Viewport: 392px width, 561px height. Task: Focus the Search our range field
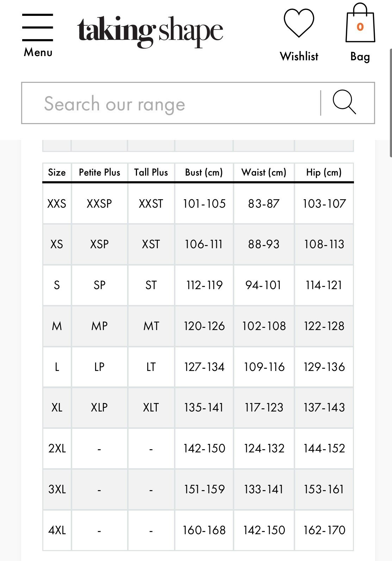(171, 103)
